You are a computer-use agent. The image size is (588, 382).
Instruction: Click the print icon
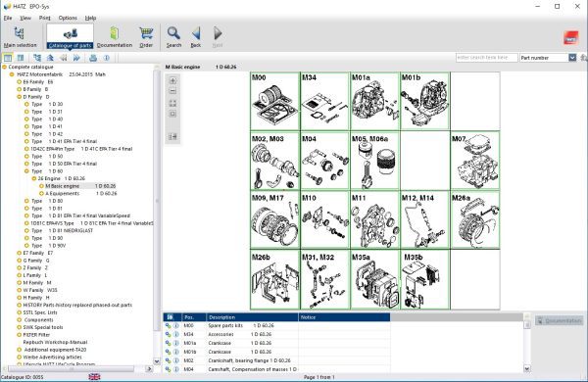tap(93, 58)
